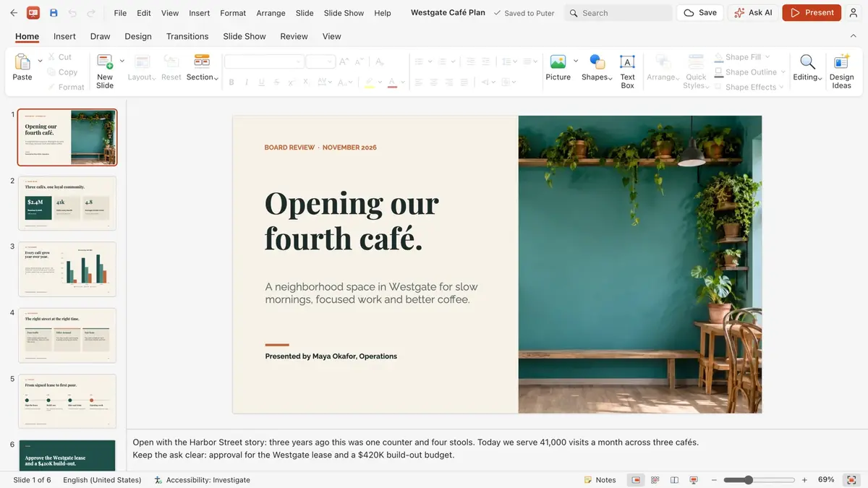Switch to the Insert ribbon tab
The height and width of the screenshot is (488, 868).
(64, 36)
